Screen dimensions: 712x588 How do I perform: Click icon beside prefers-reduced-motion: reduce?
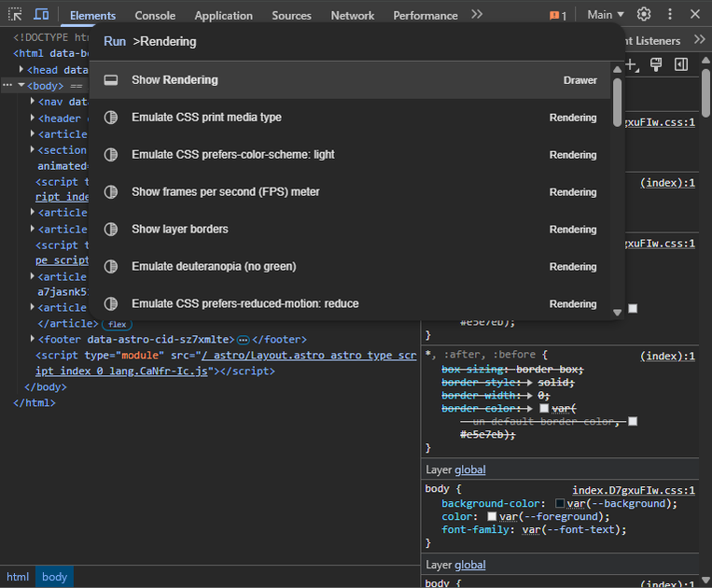(111, 303)
